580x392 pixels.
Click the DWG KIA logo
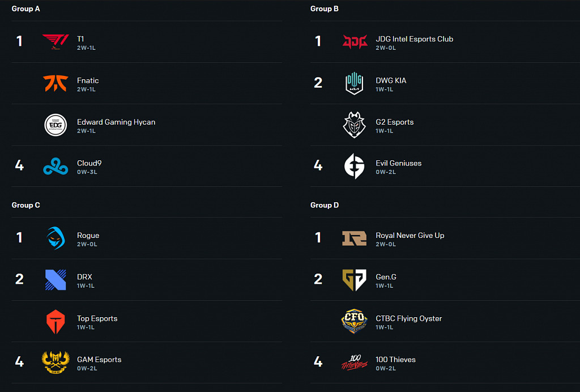pyautogui.click(x=355, y=83)
